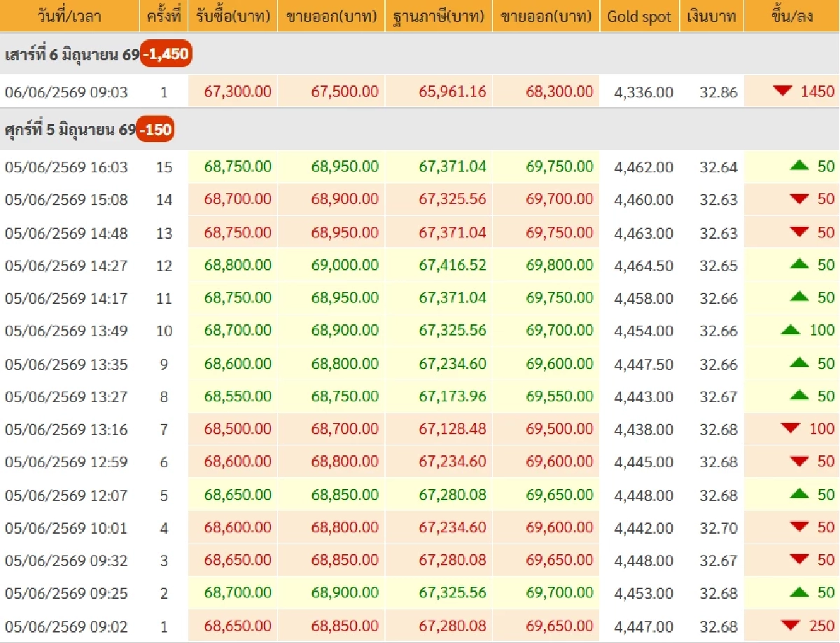Click the Gold spot column header
This screenshot has width=840, height=643.
coord(639,16)
